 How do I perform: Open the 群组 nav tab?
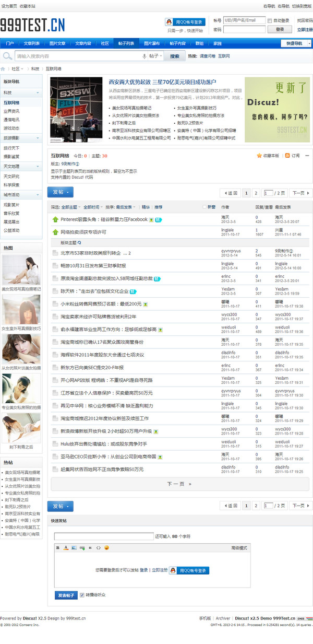199,43
